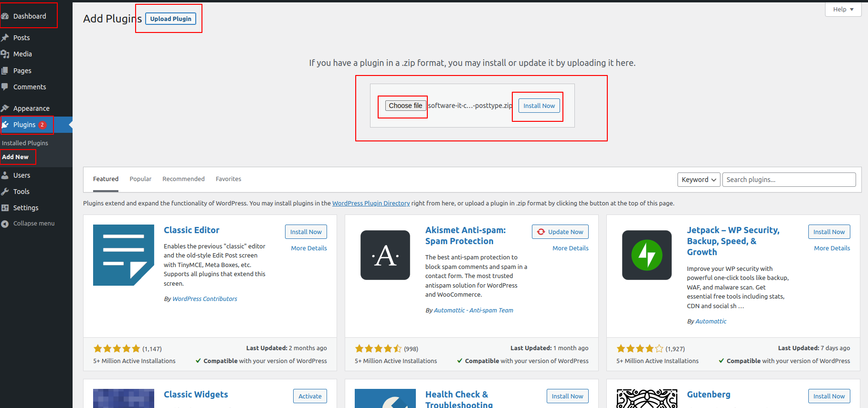Click the Tools wrench icon
The image size is (868, 408).
[x=5, y=192]
